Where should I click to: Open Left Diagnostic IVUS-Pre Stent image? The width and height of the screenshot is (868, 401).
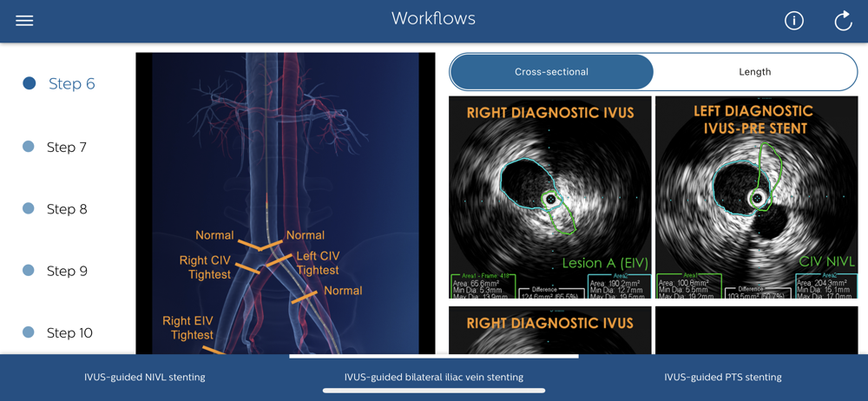pos(756,197)
